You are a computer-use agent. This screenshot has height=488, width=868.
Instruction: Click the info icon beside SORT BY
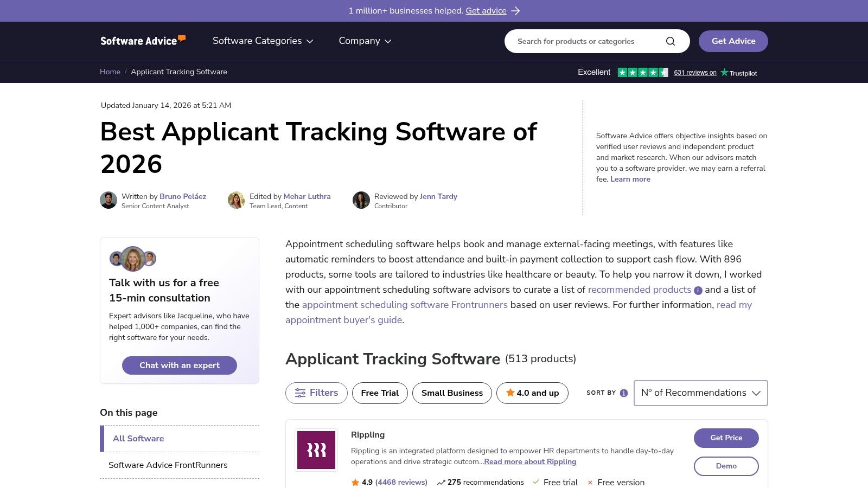(x=623, y=393)
